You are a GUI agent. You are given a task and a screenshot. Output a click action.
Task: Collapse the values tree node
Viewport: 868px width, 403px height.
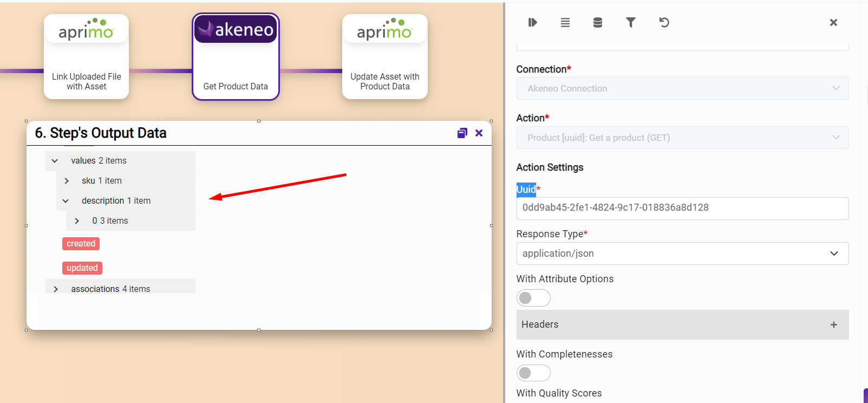(x=55, y=161)
